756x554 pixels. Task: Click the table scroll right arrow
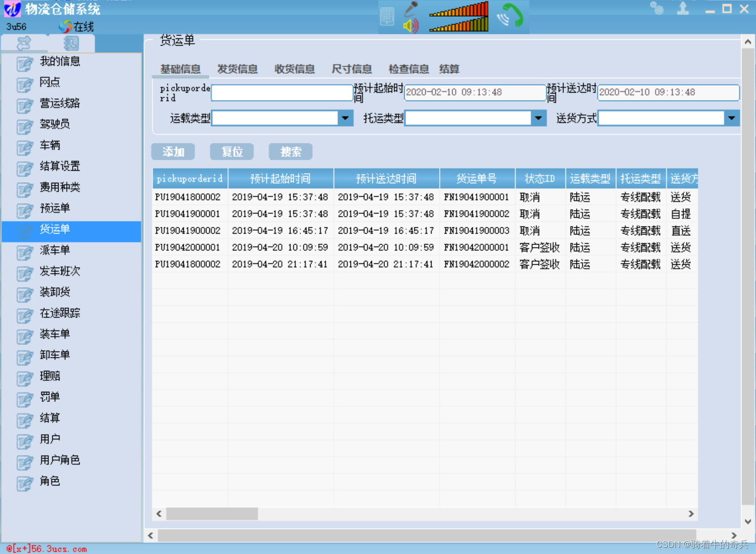click(691, 514)
